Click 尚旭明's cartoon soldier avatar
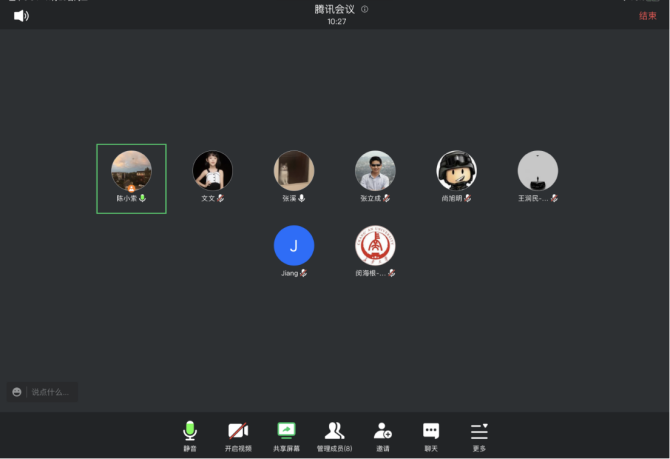The width and height of the screenshot is (670, 459). tap(456, 171)
